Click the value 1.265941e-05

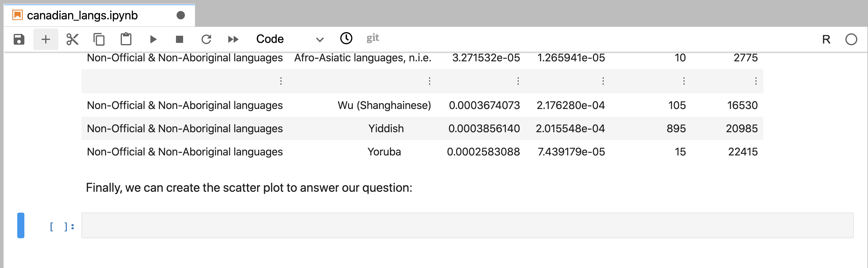pyautogui.click(x=571, y=58)
